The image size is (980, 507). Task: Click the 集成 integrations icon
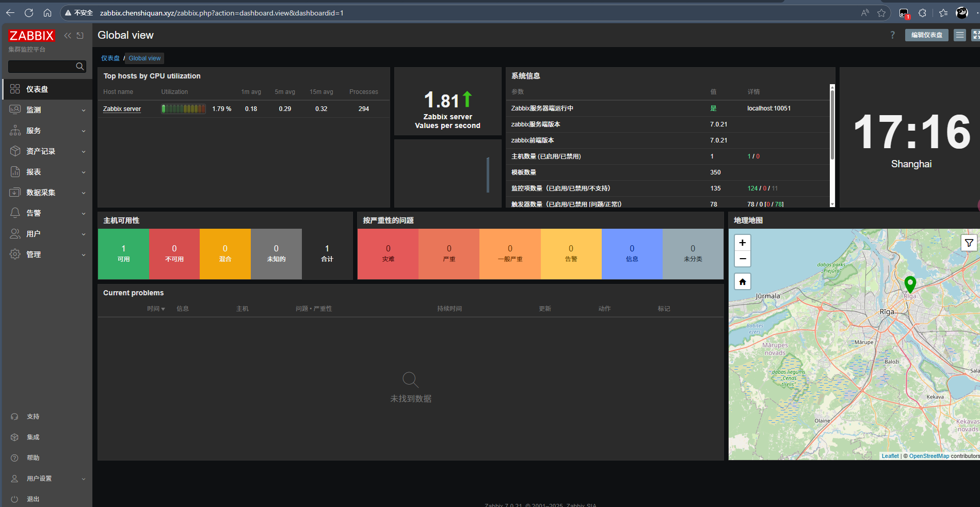point(14,437)
